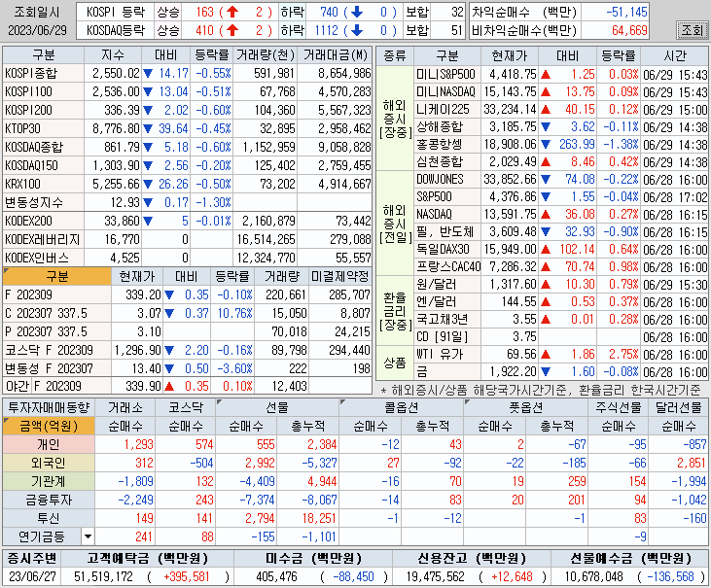The height and width of the screenshot is (588, 711).
Task: Click the 미니NASDAQ row label
Action: pos(447,92)
